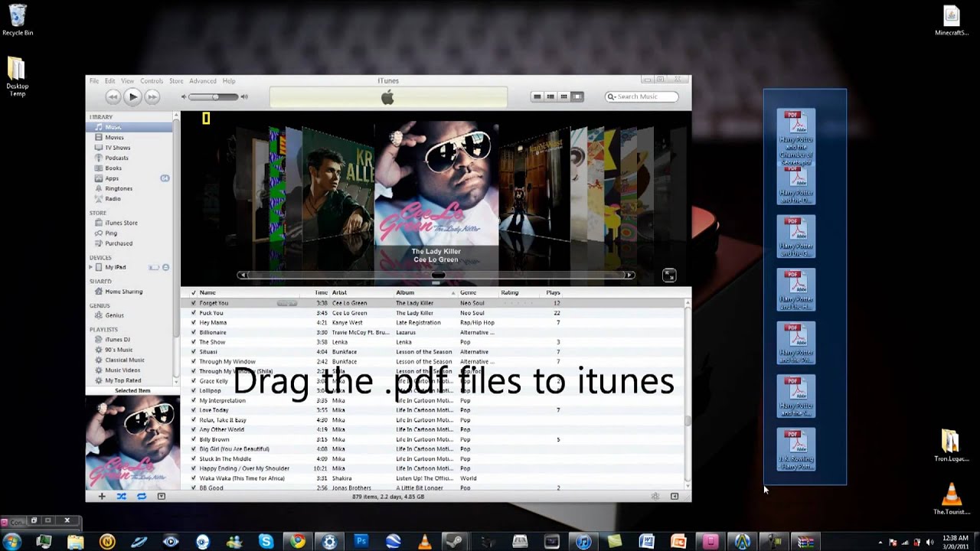Uncheck the Hey Mama song checkbox
The height and width of the screenshot is (551, 980).
coord(193,323)
